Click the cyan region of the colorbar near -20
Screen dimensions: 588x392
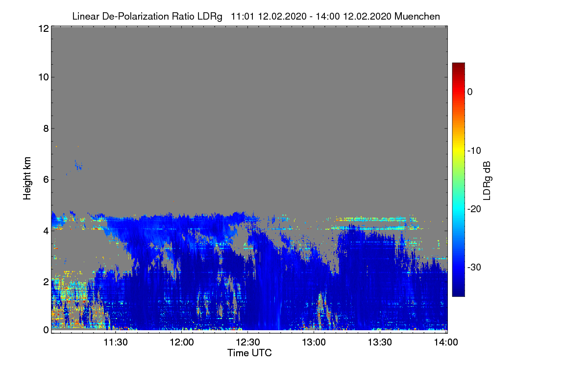click(458, 209)
